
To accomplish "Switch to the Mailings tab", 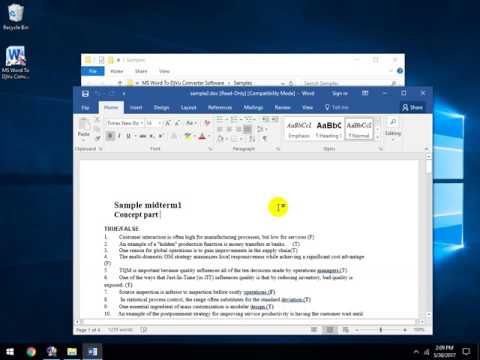I will [253, 107].
